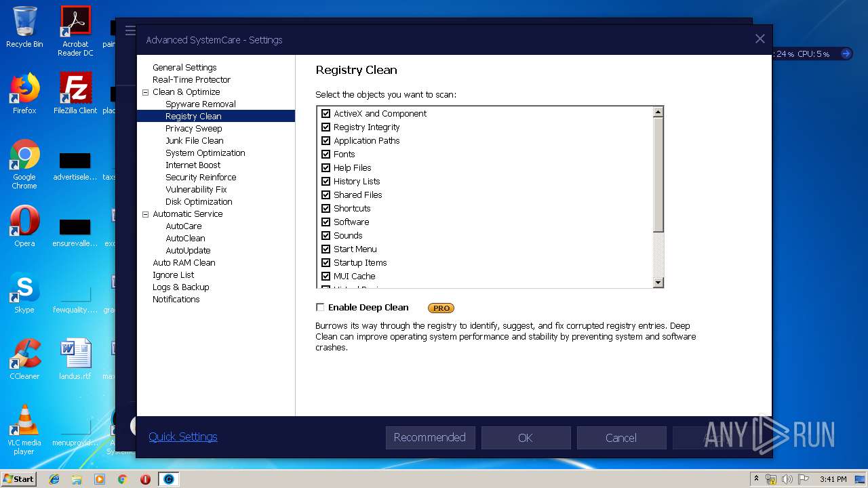Viewport: 868px width, 488px height.
Task: Uncheck ActiveX and Component
Action: [x=325, y=113]
